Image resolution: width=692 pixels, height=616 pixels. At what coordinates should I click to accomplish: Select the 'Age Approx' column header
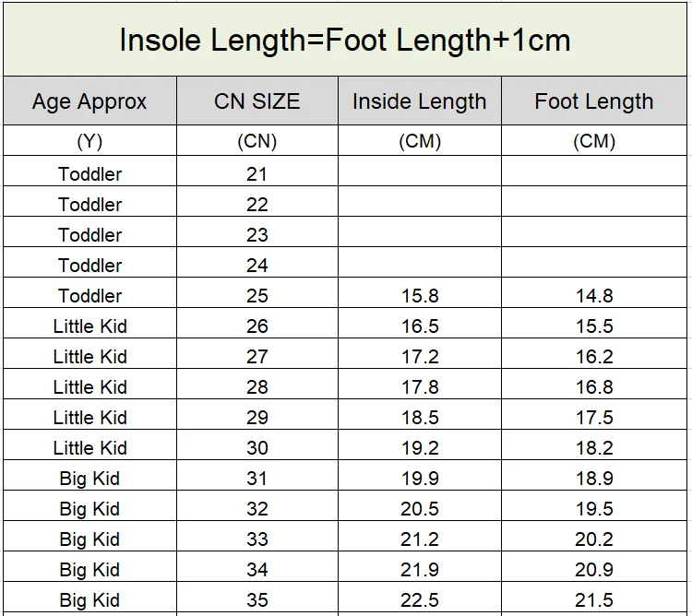(89, 101)
